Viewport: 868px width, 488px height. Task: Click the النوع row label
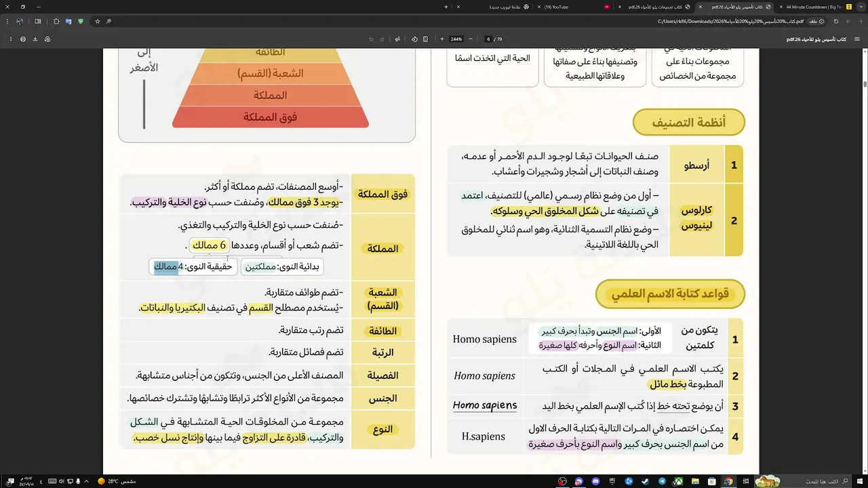tap(382, 429)
